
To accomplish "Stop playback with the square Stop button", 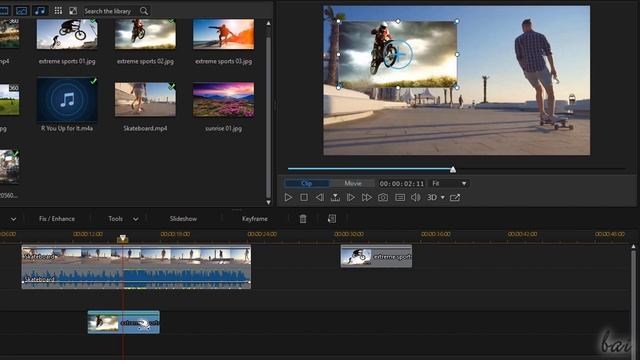I will click(304, 198).
